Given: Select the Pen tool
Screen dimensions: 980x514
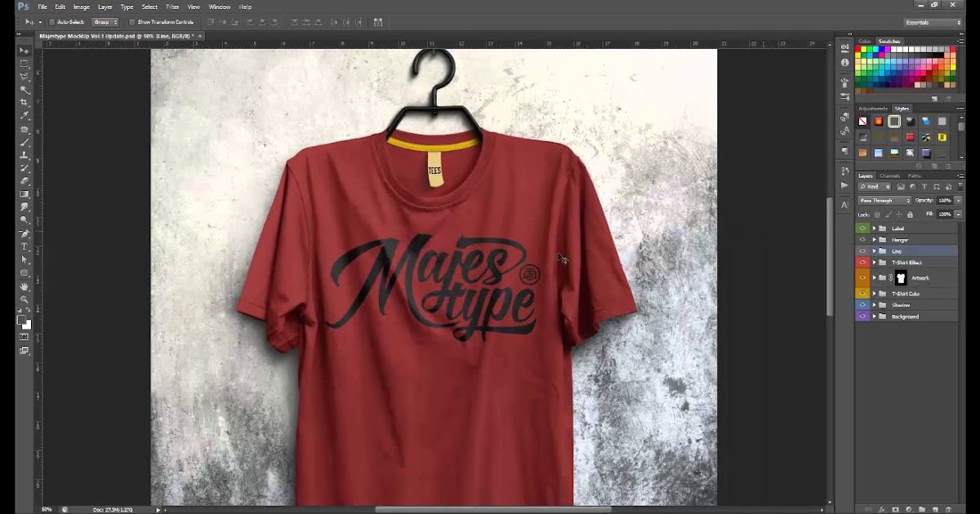Looking at the screenshot, I should (24, 234).
